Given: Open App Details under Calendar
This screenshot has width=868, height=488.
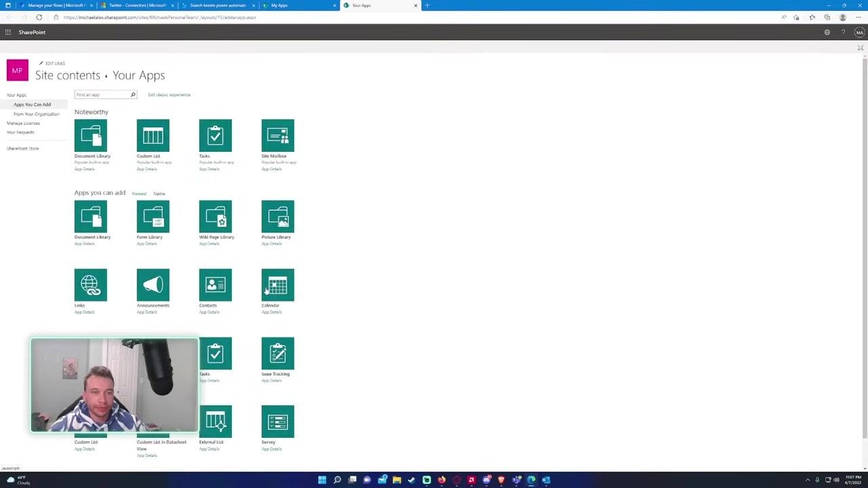Looking at the screenshot, I should pyautogui.click(x=271, y=312).
